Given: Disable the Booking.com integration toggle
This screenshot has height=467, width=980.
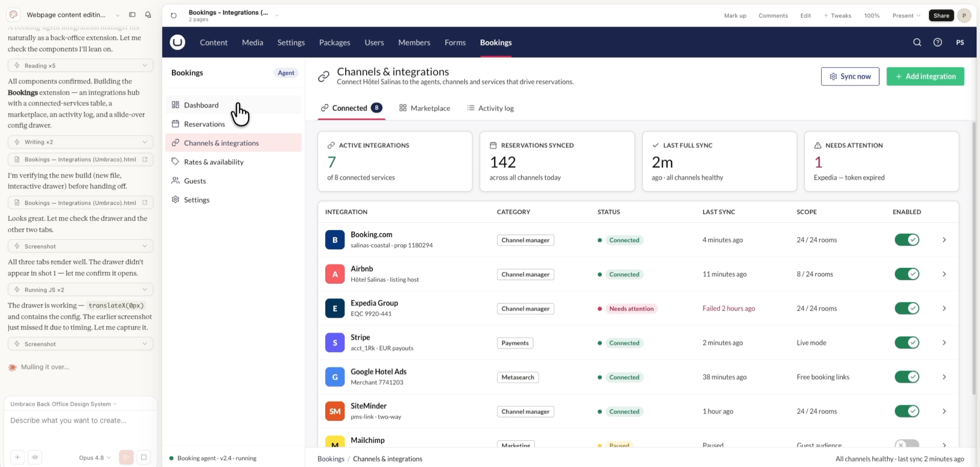Looking at the screenshot, I should click(x=907, y=240).
